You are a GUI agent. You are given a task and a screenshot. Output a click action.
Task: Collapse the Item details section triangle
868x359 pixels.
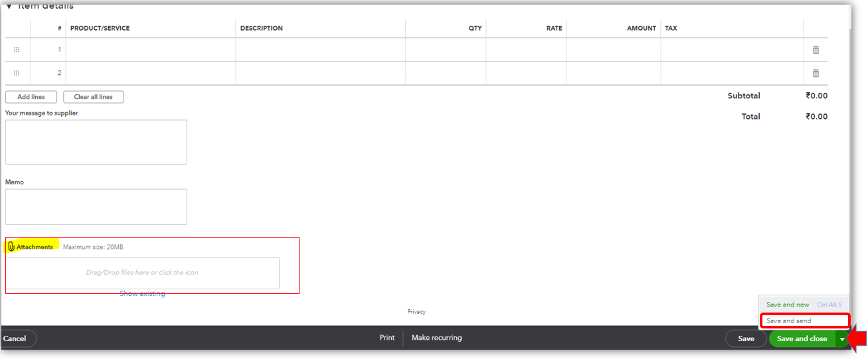(x=9, y=6)
